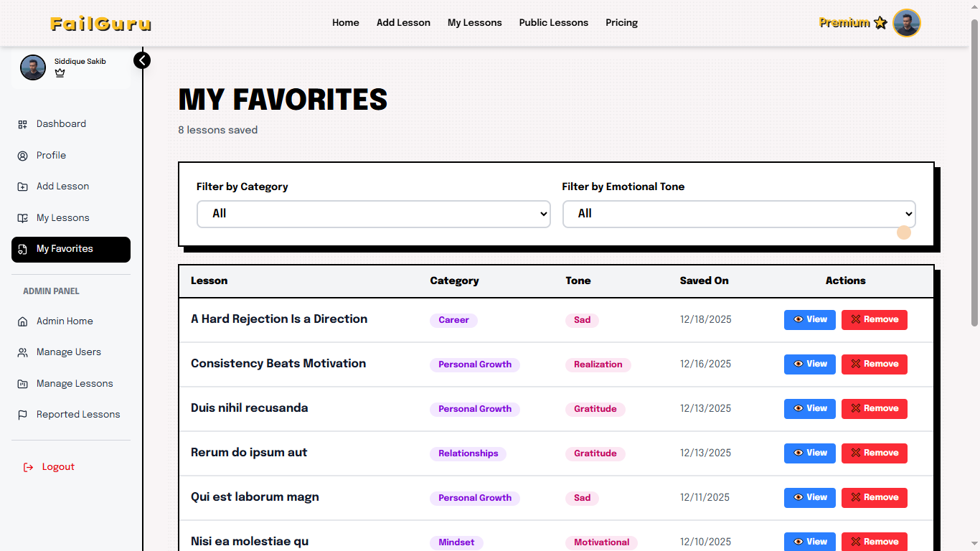Open the Filter by Emotional Tone dropdown
980x551 pixels.
click(739, 214)
